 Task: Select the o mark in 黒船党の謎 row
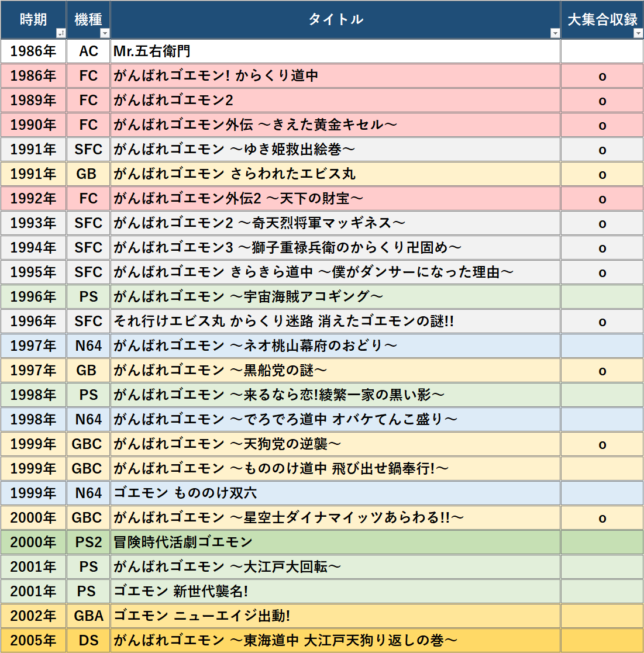pos(602,371)
